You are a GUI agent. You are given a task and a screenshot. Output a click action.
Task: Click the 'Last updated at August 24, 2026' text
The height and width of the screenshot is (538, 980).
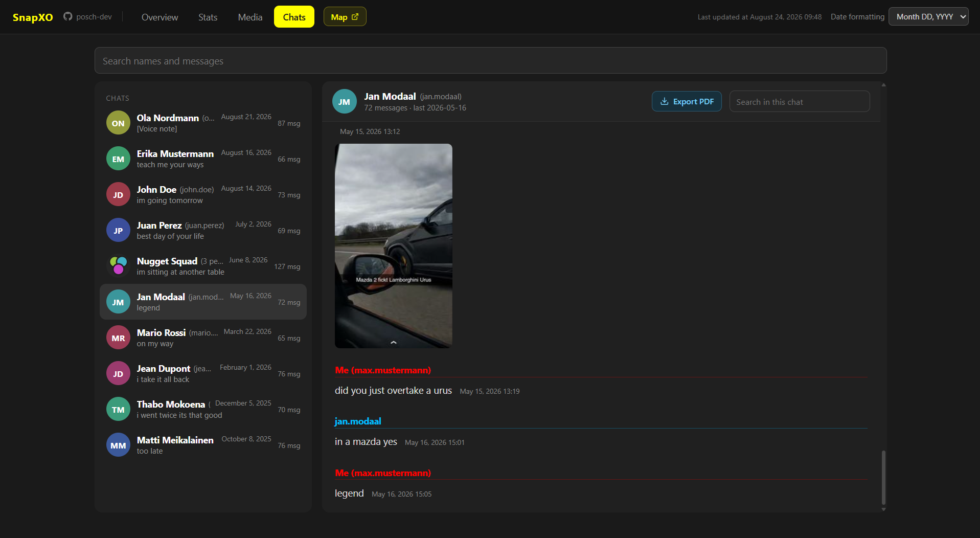point(760,17)
